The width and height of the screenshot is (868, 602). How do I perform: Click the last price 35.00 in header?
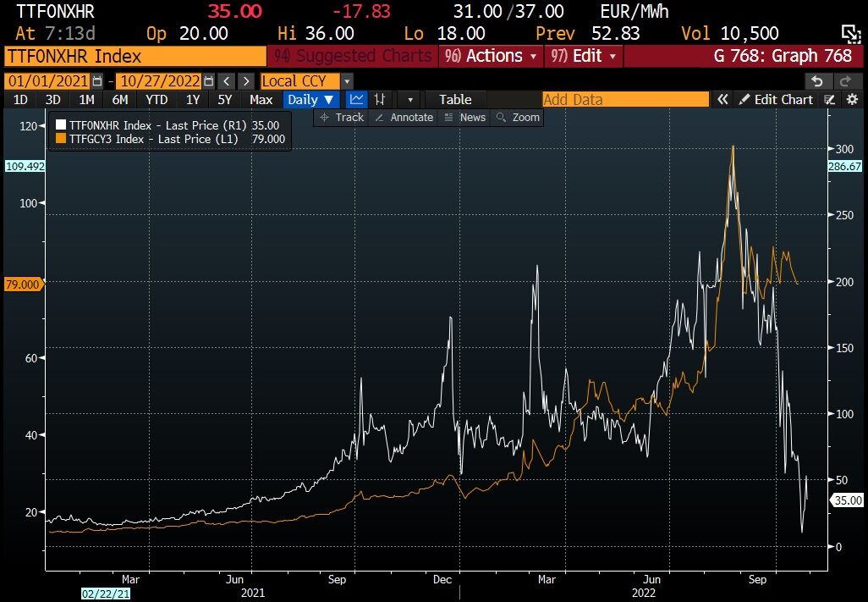tap(234, 11)
